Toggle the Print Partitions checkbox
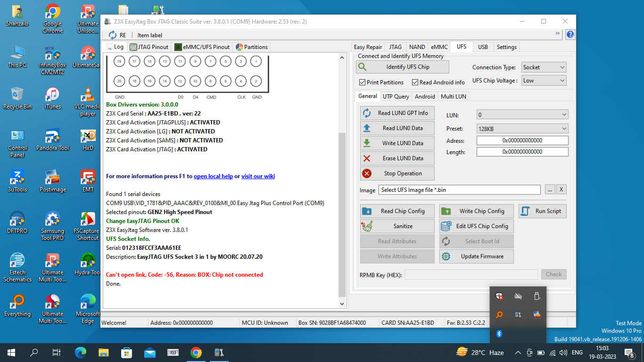This screenshot has width=644, height=362. 362,82
